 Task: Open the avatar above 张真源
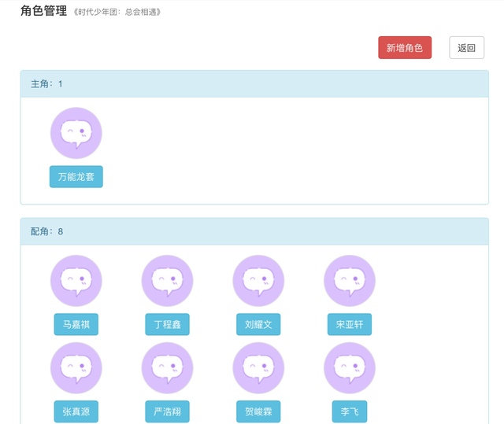click(x=76, y=368)
